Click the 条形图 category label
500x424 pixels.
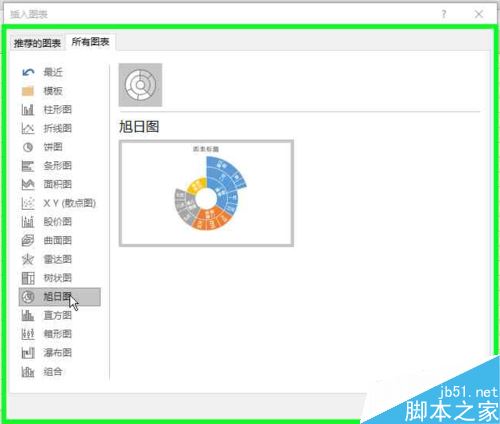(x=58, y=165)
